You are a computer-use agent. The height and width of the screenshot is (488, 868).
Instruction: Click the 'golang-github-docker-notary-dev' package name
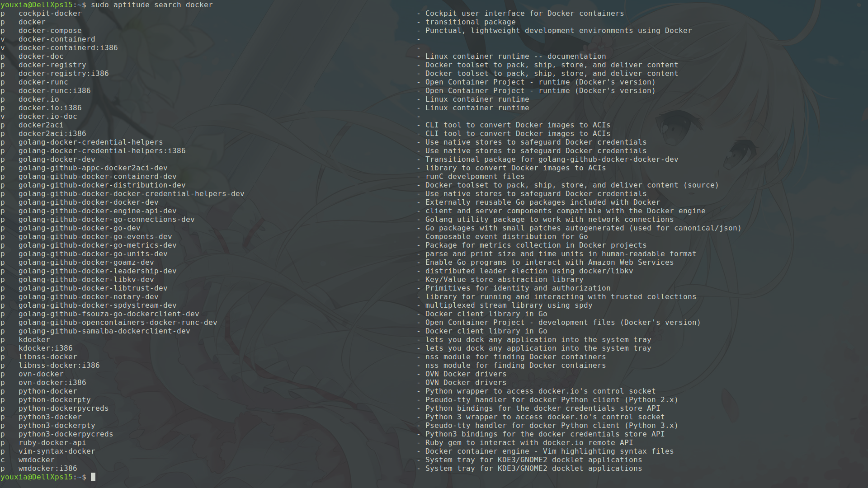[89, 296]
